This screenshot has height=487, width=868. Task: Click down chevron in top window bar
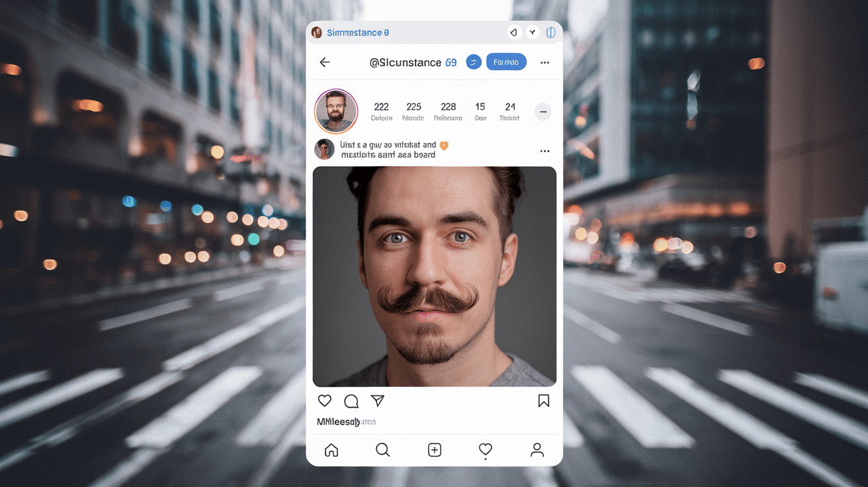(x=533, y=32)
